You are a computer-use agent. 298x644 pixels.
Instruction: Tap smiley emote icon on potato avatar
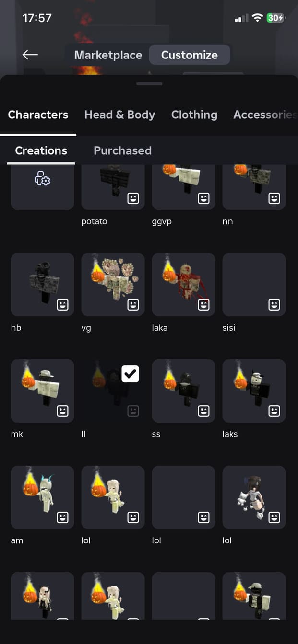[x=133, y=198]
